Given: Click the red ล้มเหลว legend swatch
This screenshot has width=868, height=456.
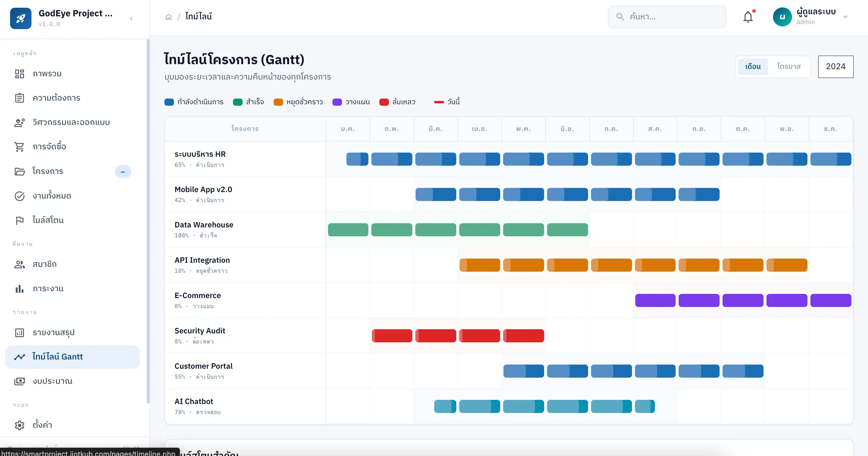Looking at the screenshot, I should (x=384, y=102).
